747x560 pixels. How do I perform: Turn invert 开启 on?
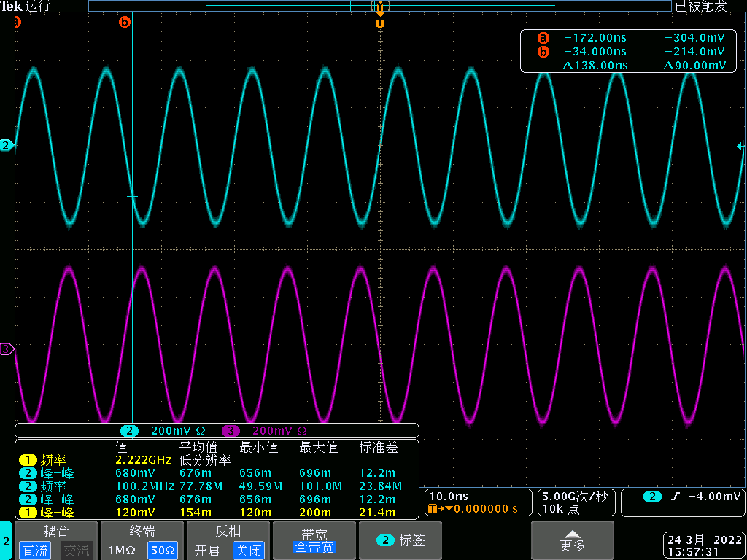point(207,551)
